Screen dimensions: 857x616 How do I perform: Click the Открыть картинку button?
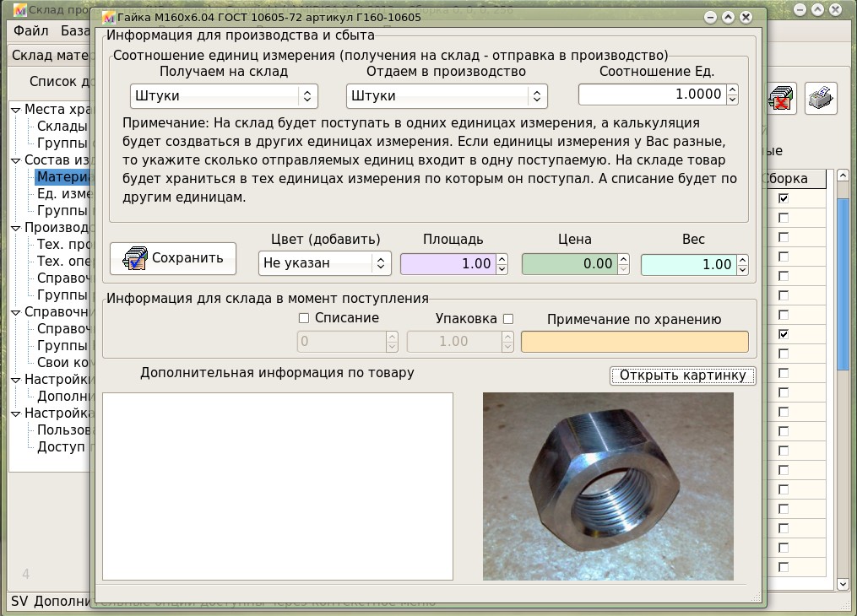point(682,376)
